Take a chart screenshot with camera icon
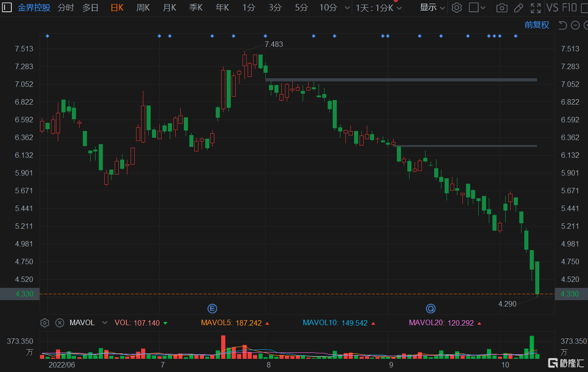The image size is (588, 372). [502, 8]
